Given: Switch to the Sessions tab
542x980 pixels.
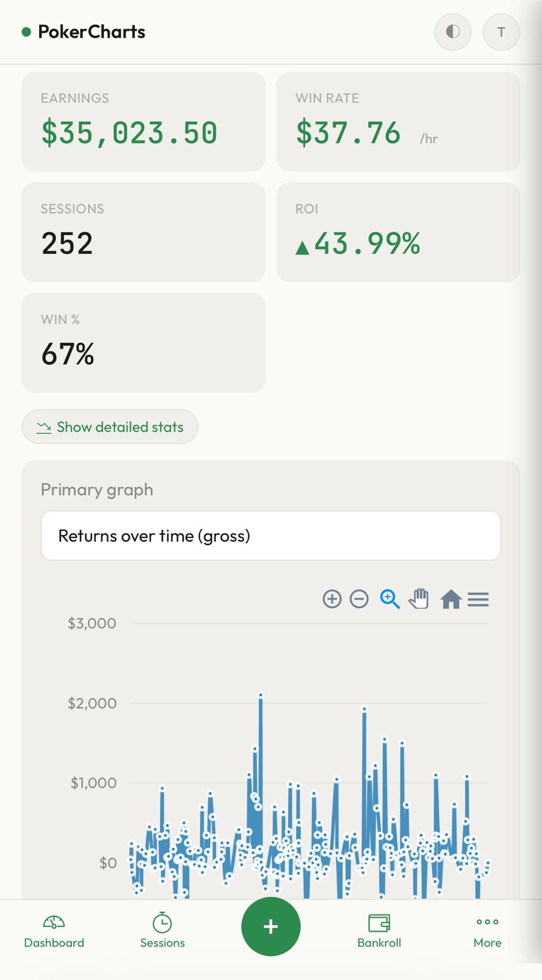Looking at the screenshot, I should point(162,928).
